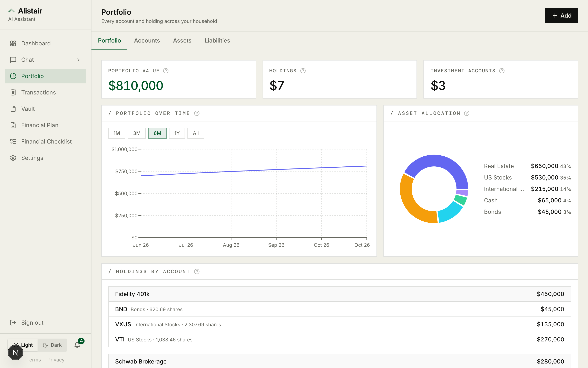Click the help icon for Holdings By Account

pyautogui.click(x=197, y=272)
